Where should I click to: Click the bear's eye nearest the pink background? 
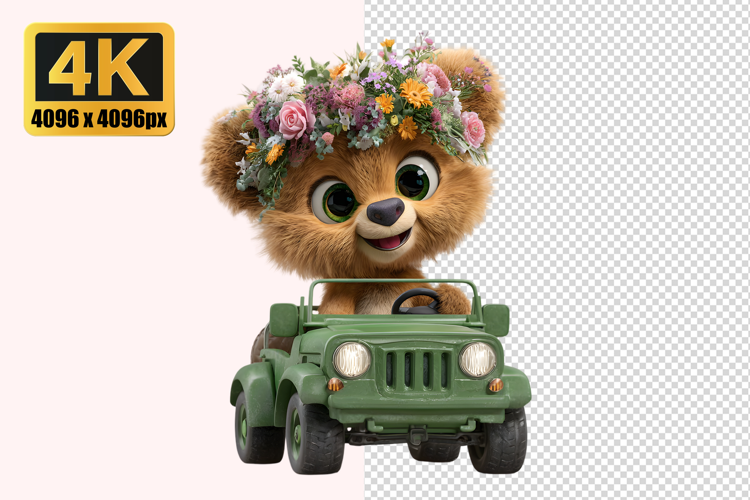coord(334,200)
